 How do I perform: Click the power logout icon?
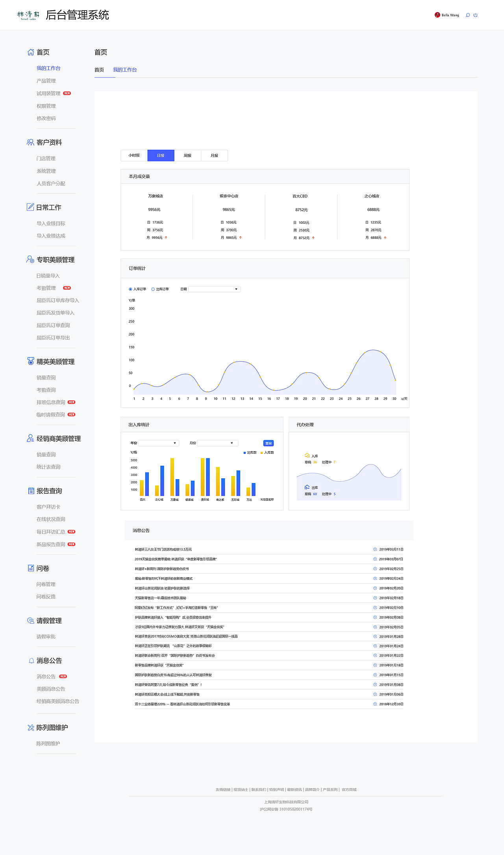coord(475,15)
